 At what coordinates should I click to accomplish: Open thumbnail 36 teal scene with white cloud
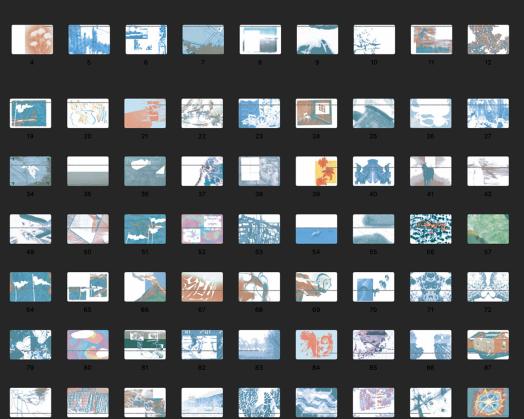click(145, 171)
